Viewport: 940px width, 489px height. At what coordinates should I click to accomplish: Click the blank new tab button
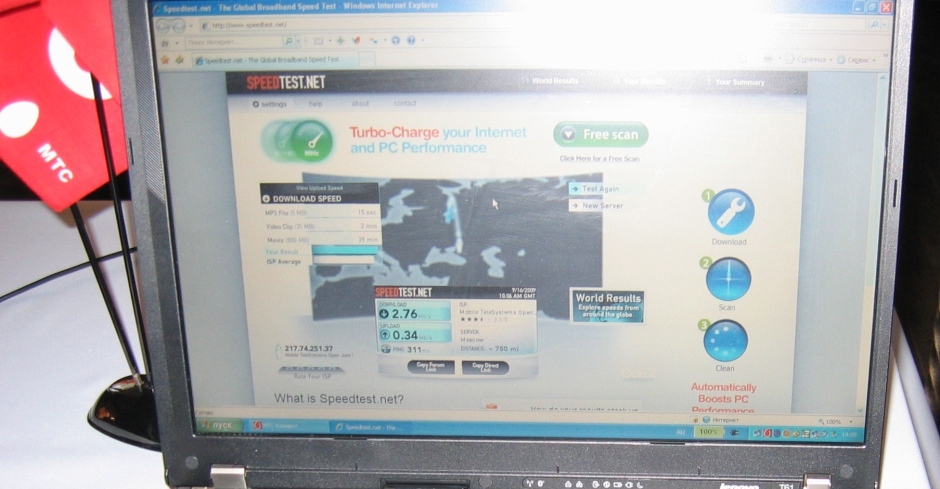coord(367,59)
